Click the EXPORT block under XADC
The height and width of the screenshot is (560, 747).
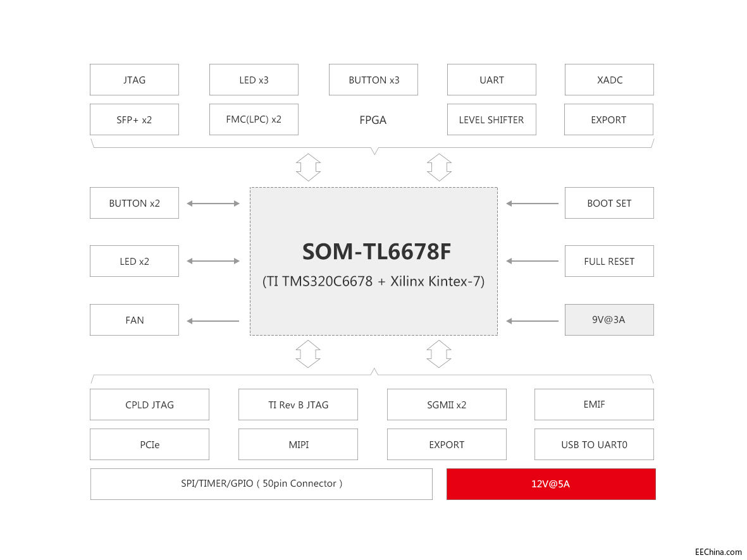click(x=609, y=119)
